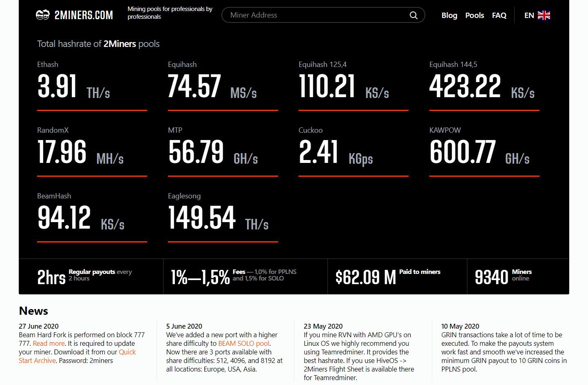The height and width of the screenshot is (385, 588).
Task: Select the Equihash 144,5 hashrate card
Action: coord(484,84)
